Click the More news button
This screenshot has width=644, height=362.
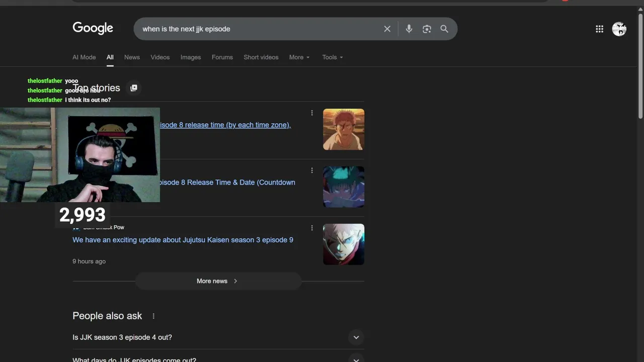tap(218, 281)
